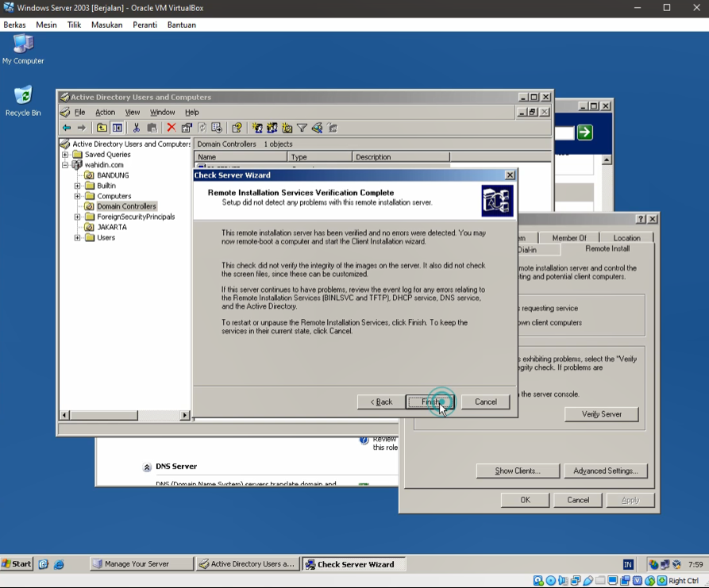Click the Create new user icon

(257, 128)
